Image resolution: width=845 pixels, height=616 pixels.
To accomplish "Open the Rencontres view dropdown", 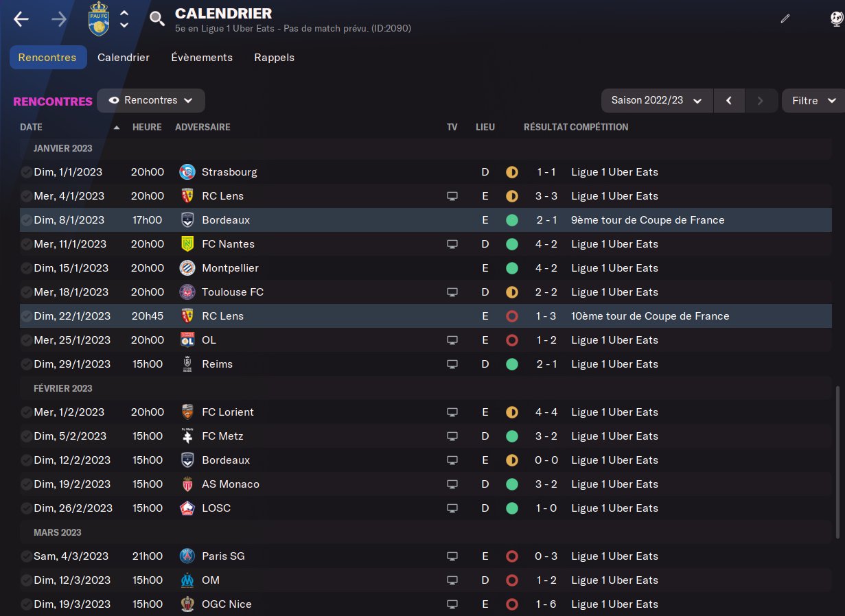I will coord(151,100).
